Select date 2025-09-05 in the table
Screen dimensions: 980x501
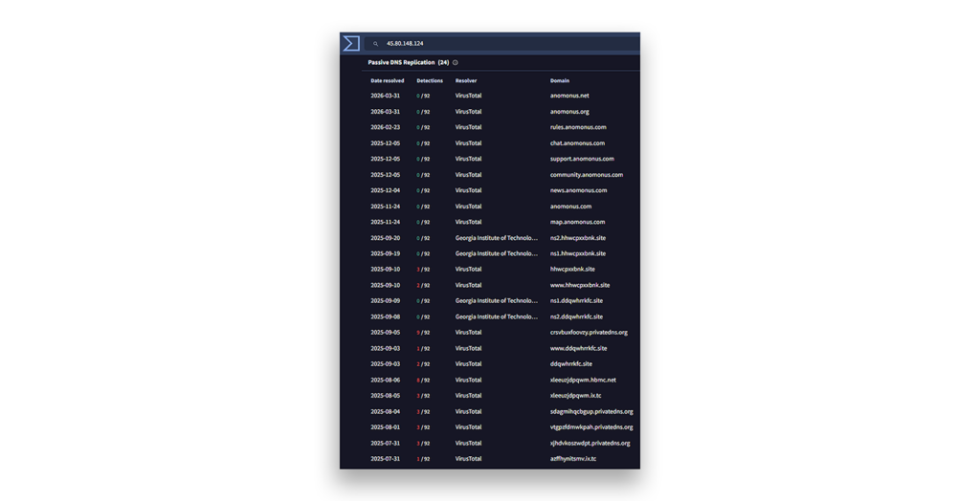click(x=385, y=333)
